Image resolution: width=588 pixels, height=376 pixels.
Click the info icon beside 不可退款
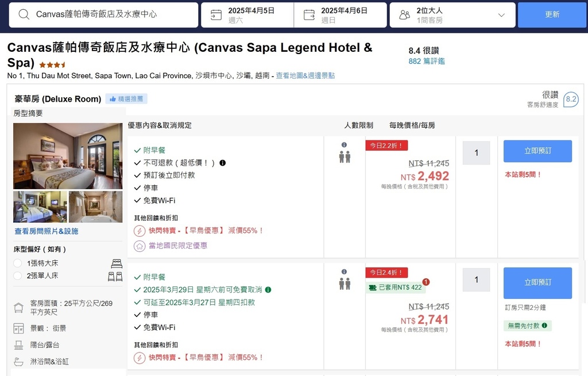click(x=222, y=163)
